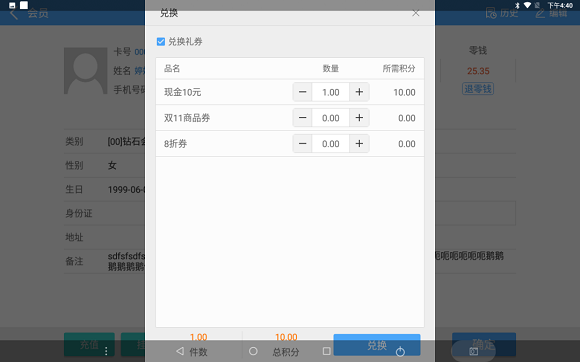Image resolution: width=580 pixels, height=362 pixels.
Task: Click the 总积分 total points label
Action: click(286, 352)
